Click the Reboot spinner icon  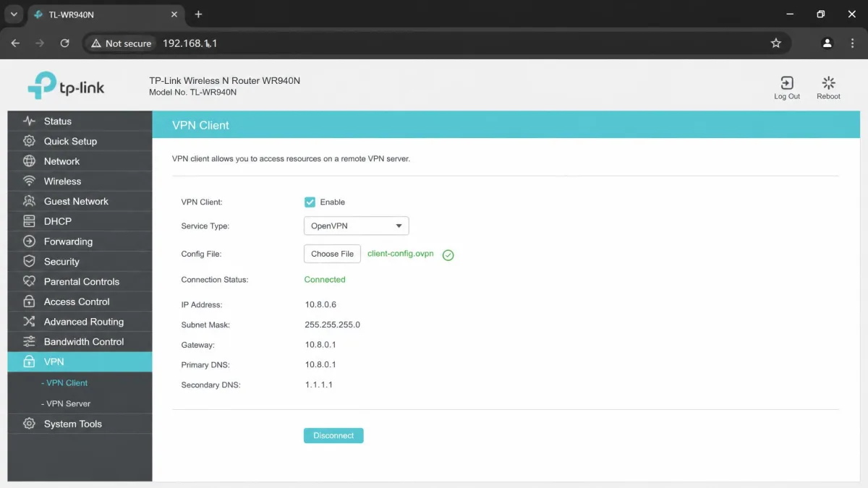[829, 83]
